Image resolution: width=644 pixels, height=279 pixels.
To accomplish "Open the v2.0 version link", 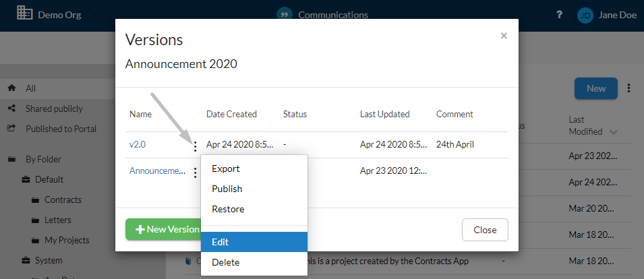I will click(x=137, y=144).
